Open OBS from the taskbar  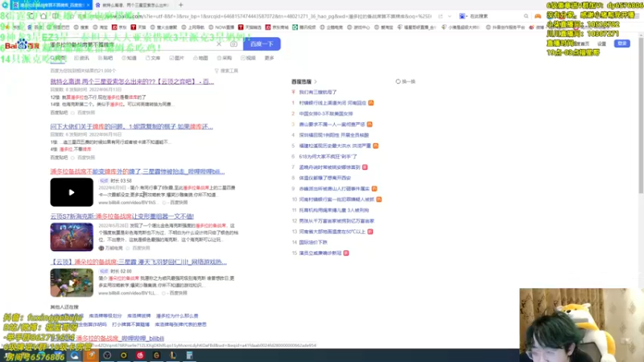(x=107, y=355)
